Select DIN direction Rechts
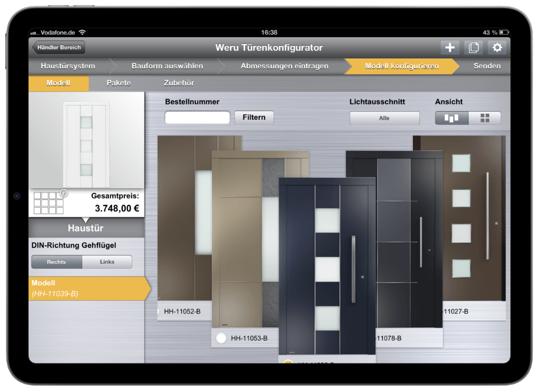 click(x=57, y=262)
